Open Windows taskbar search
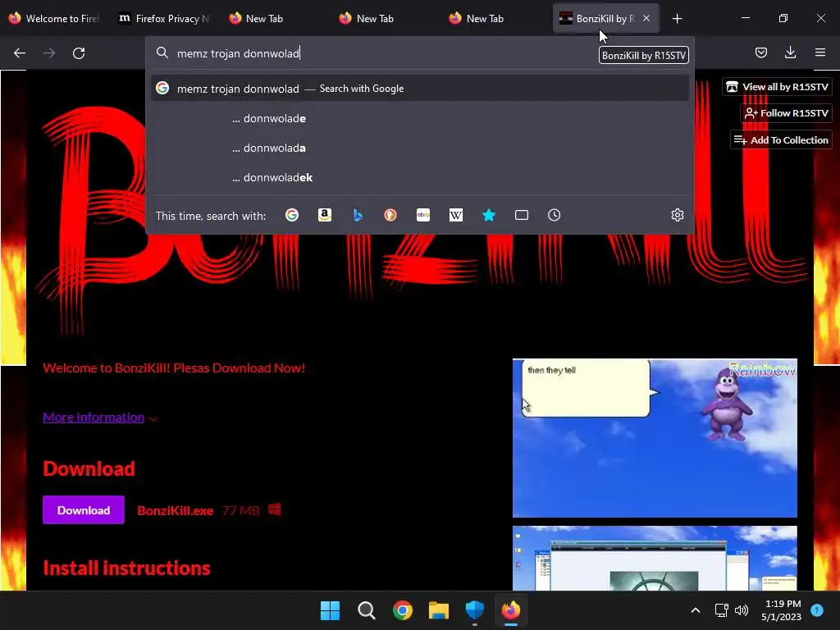840x630 pixels. 367,610
